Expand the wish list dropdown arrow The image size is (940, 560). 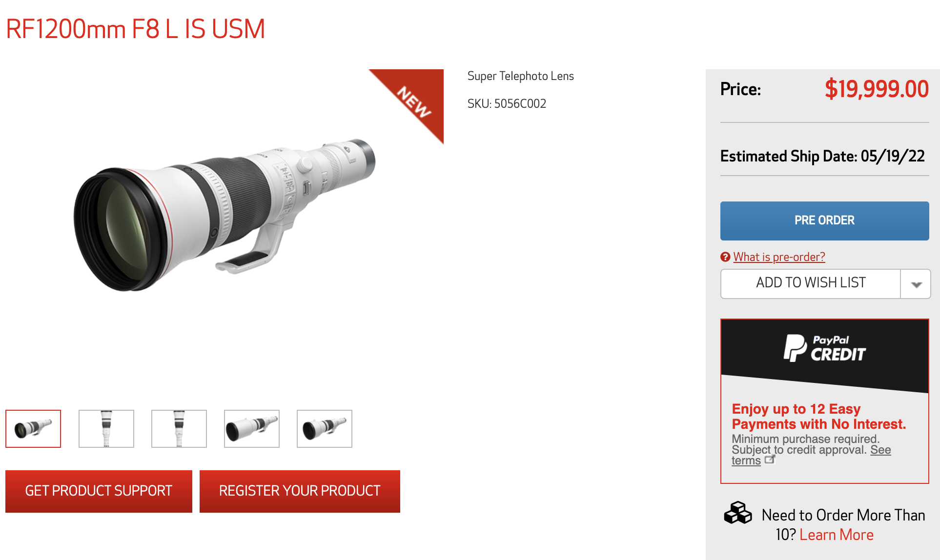pos(916,284)
